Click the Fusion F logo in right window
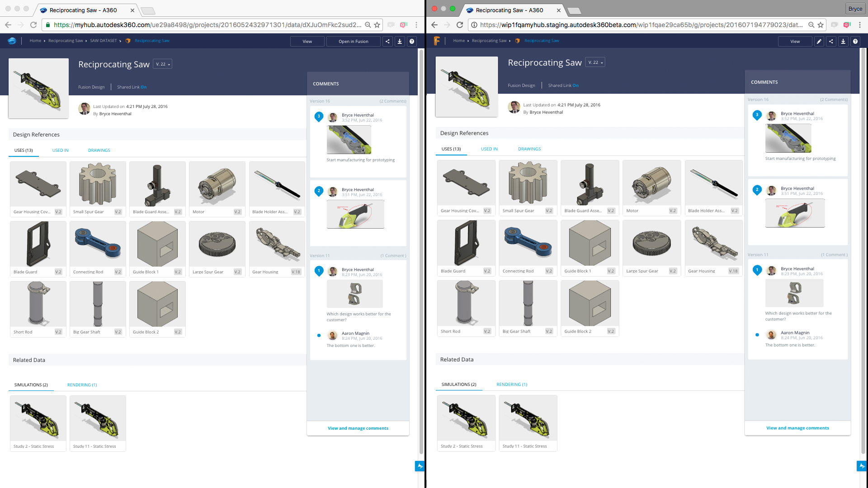 [x=437, y=41]
